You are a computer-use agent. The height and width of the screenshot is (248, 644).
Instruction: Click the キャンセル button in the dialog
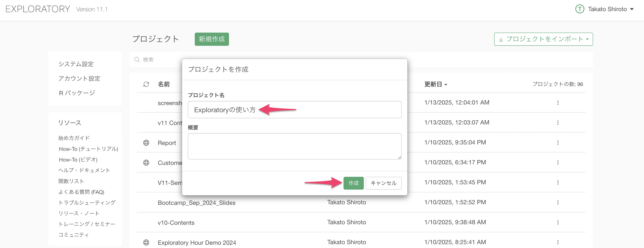[x=384, y=183]
